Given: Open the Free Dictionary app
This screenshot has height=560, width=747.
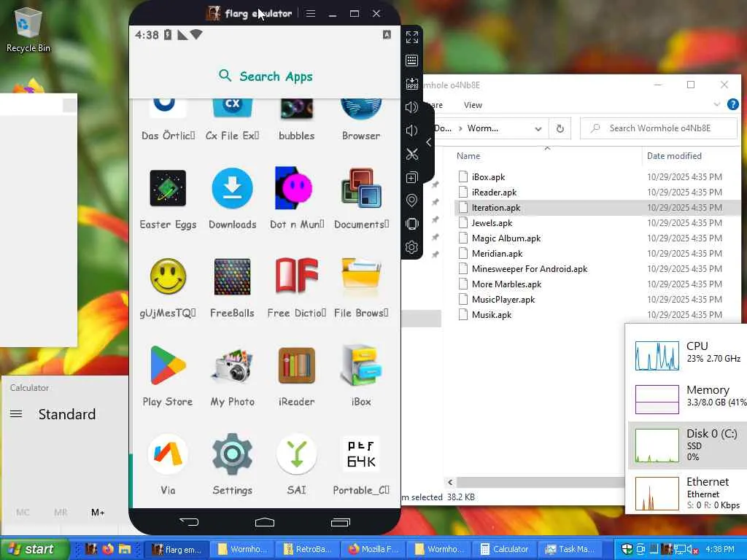Looking at the screenshot, I should point(296,276).
